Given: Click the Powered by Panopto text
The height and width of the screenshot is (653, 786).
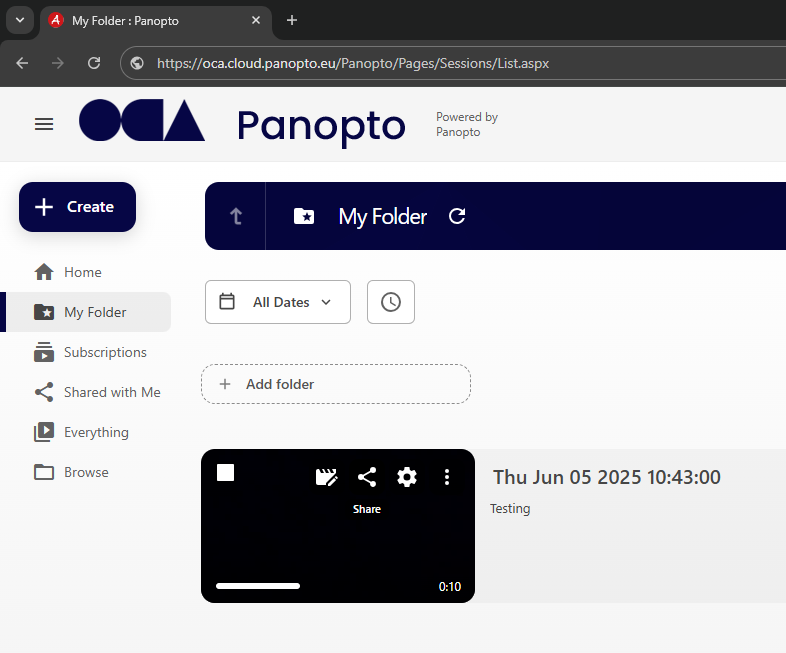Looking at the screenshot, I should [x=467, y=124].
